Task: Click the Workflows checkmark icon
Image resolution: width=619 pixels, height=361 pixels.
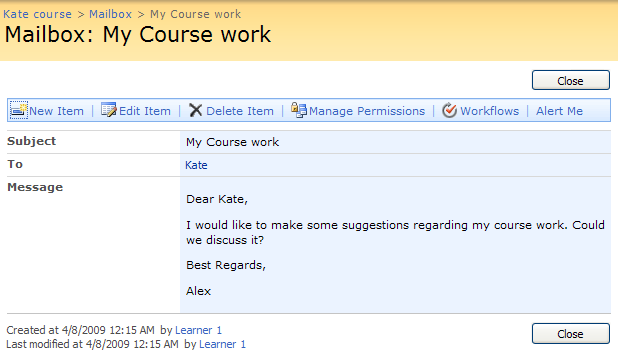Action: tap(449, 110)
